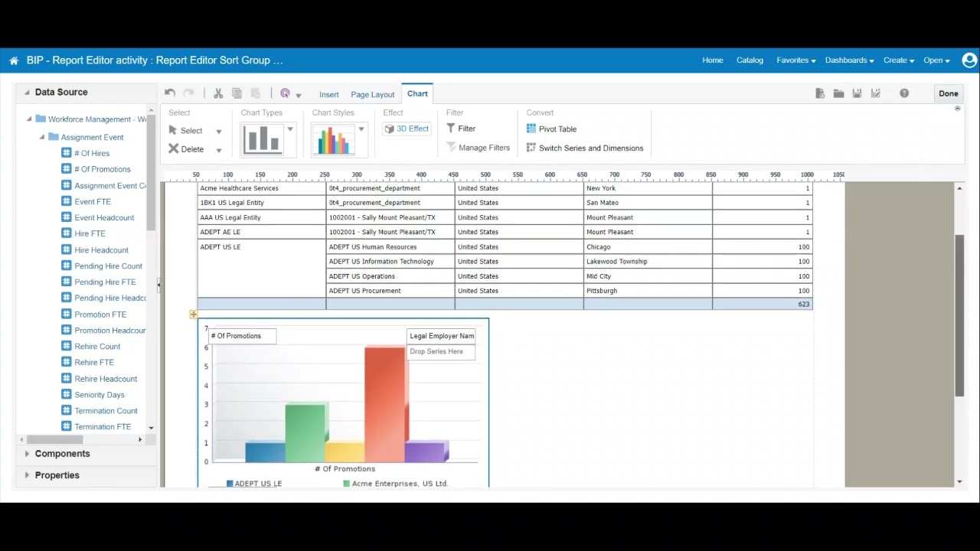Open the Chart Styles dropdown arrow
This screenshot has width=980, height=551.
[361, 129]
